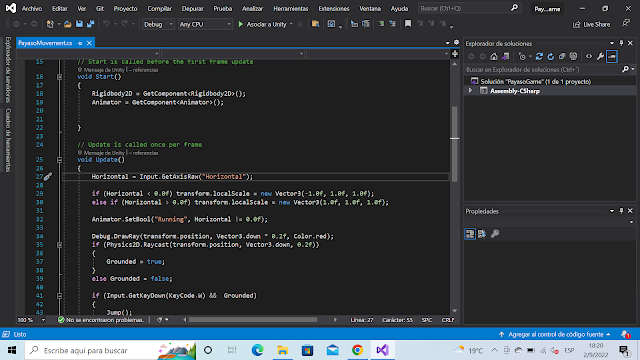Close the PayasoMovement.cs tab
This screenshot has height=360, width=640.
point(89,43)
